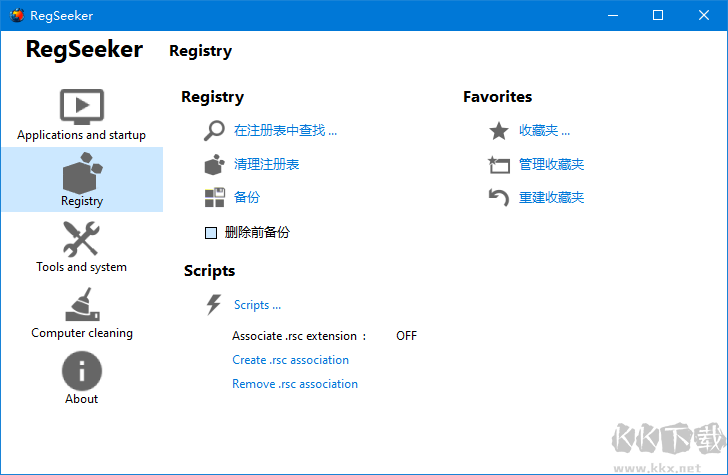Select Computer cleaning label
728x475 pixels.
[82, 333]
